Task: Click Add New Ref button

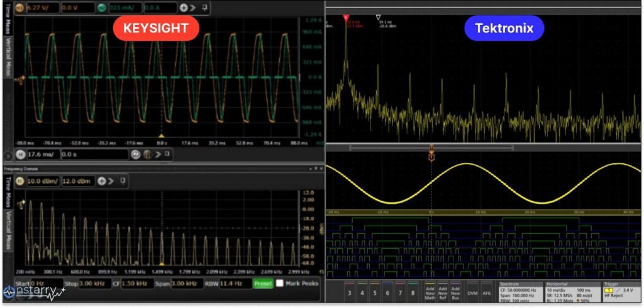Action: [x=443, y=291]
